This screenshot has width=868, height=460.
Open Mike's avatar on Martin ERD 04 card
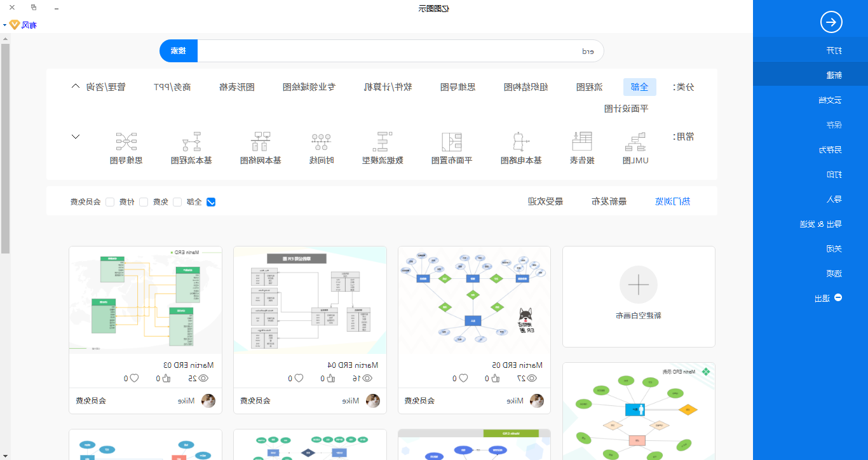point(373,401)
